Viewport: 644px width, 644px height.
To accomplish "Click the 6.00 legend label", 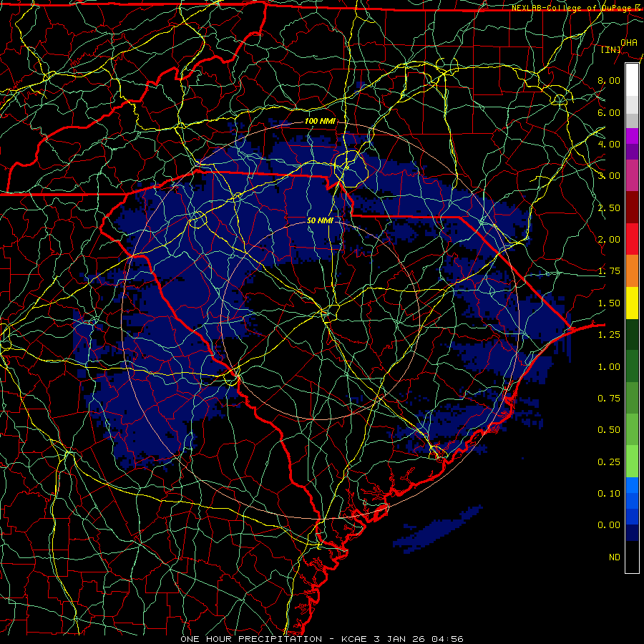I will coord(609,112).
